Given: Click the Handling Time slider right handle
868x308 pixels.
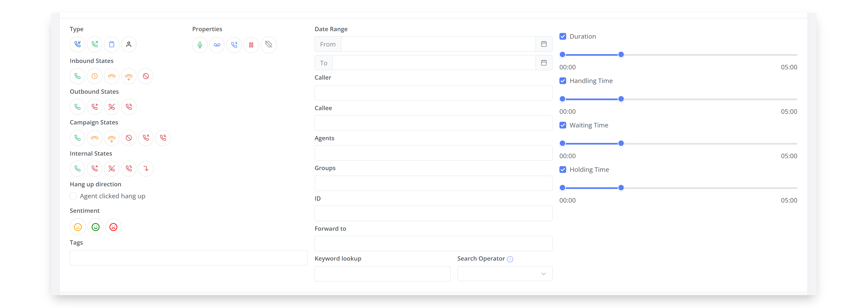Looking at the screenshot, I should pos(621,99).
